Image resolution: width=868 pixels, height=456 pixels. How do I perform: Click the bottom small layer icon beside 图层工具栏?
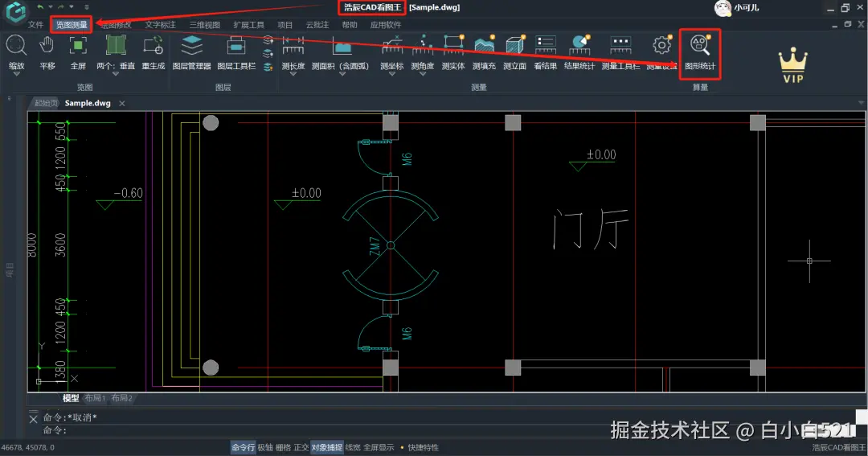point(268,67)
